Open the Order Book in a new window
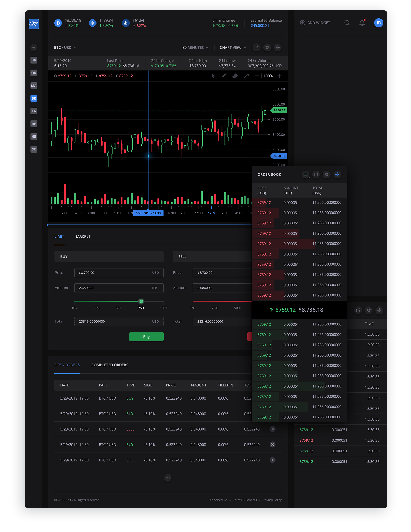 pos(316,174)
